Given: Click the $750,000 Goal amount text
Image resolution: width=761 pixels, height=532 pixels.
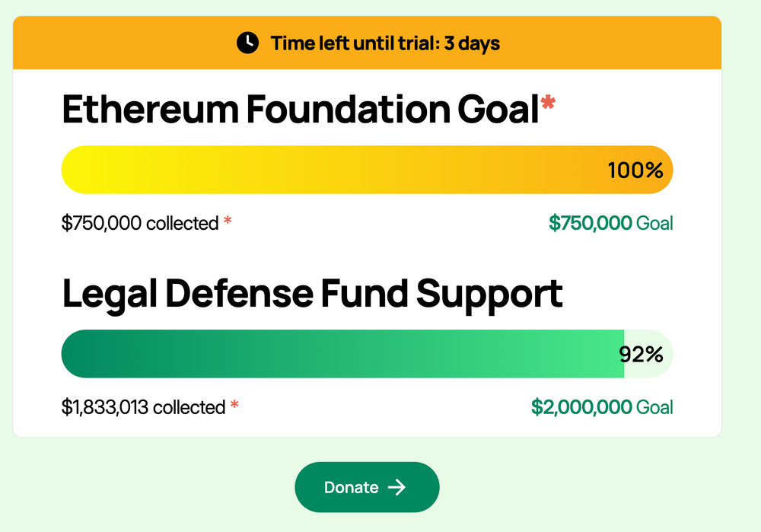Looking at the screenshot, I should 610,223.
